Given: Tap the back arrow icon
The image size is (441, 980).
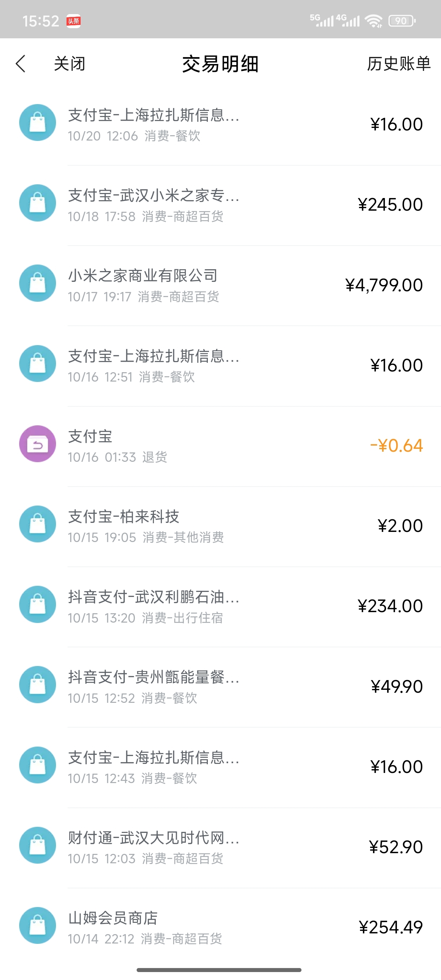Looking at the screenshot, I should (x=21, y=64).
